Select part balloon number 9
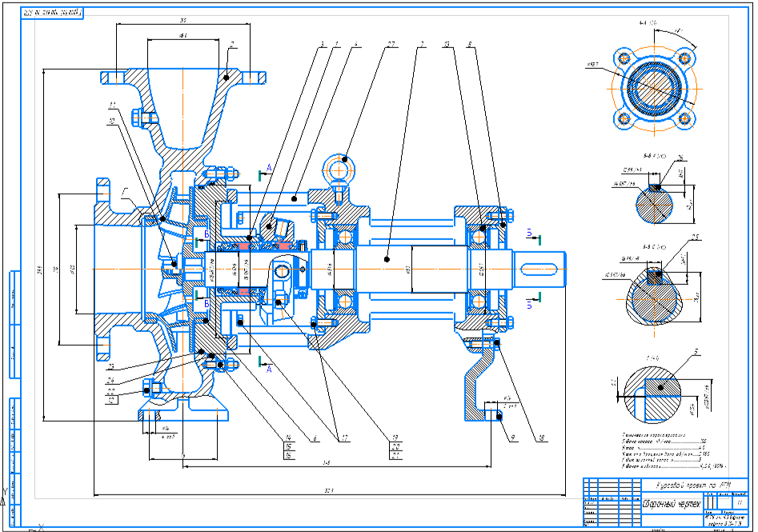Screen dimensions: 758x532 (512, 438)
